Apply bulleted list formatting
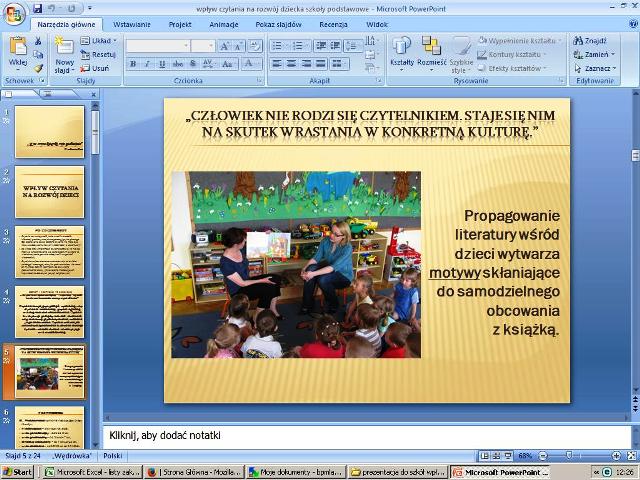The height and width of the screenshot is (480, 640). (280, 46)
